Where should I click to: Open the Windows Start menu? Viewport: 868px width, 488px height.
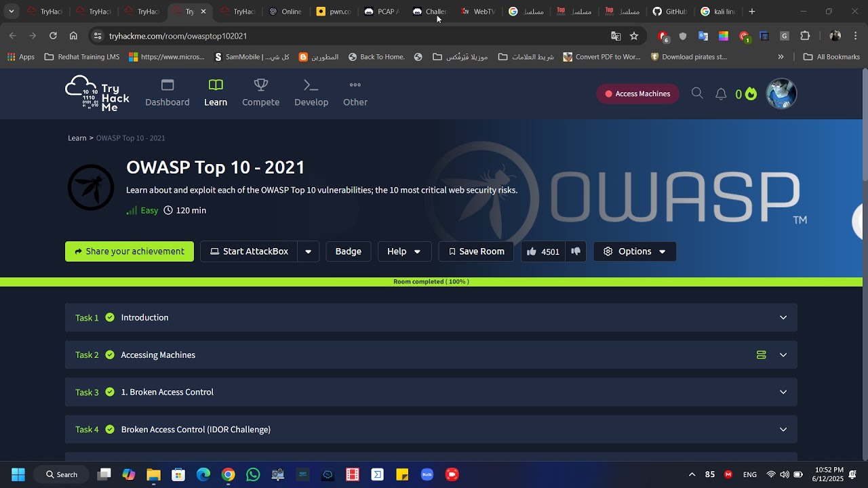point(18,474)
